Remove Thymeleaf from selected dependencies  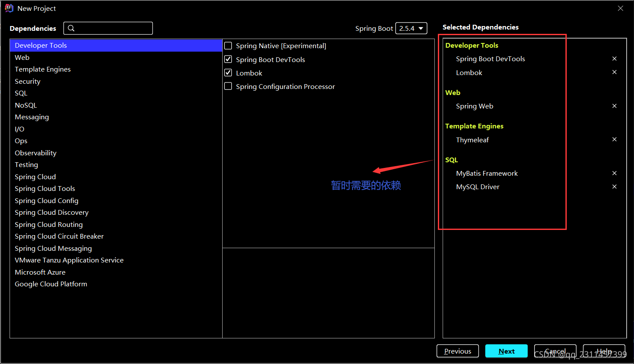tap(614, 139)
